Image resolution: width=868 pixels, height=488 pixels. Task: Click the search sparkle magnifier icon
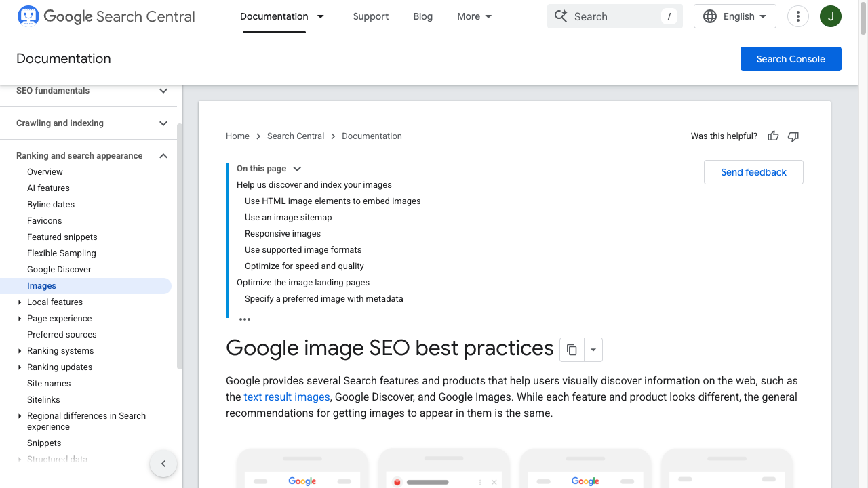tap(561, 16)
